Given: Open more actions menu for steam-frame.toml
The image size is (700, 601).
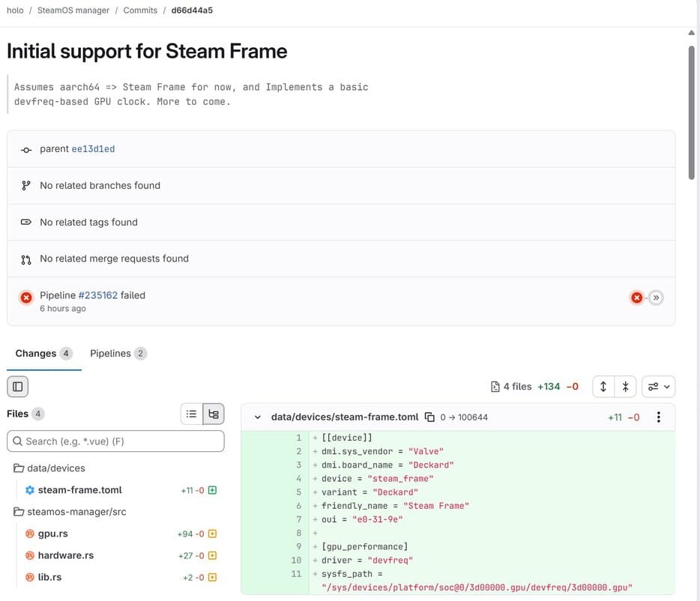Looking at the screenshot, I should click(x=659, y=417).
